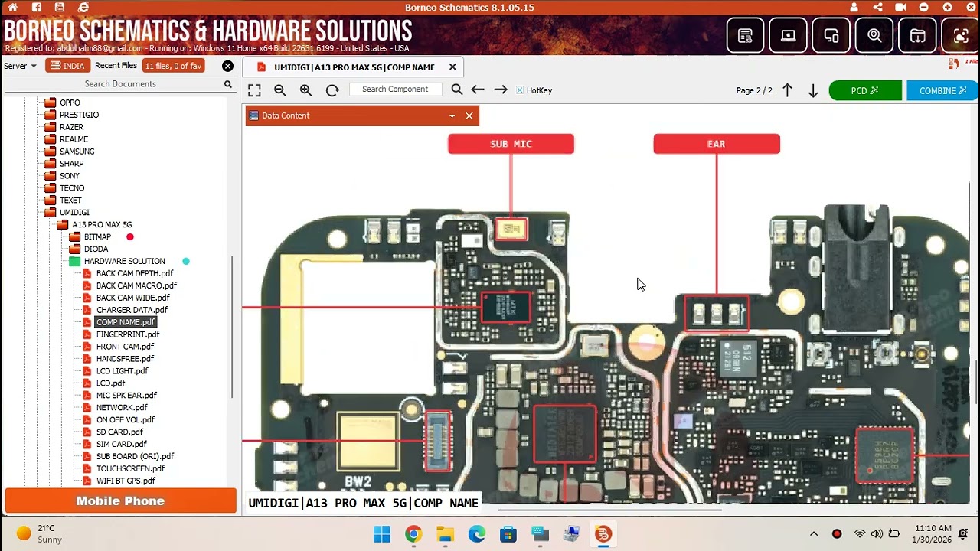Open Google Chrome from the taskbar
980x551 pixels.
(x=413, y=534)
